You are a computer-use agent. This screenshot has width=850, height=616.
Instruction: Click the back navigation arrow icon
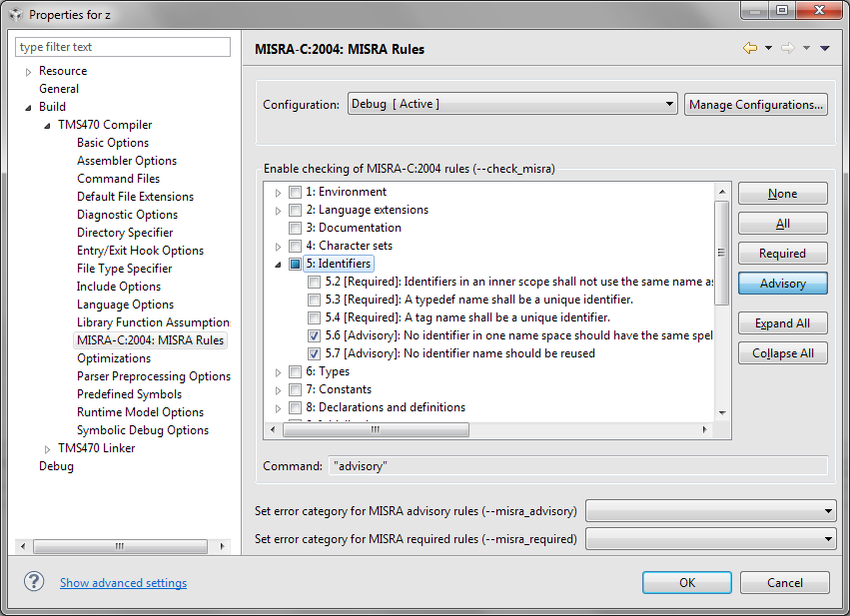click(750, 48)
